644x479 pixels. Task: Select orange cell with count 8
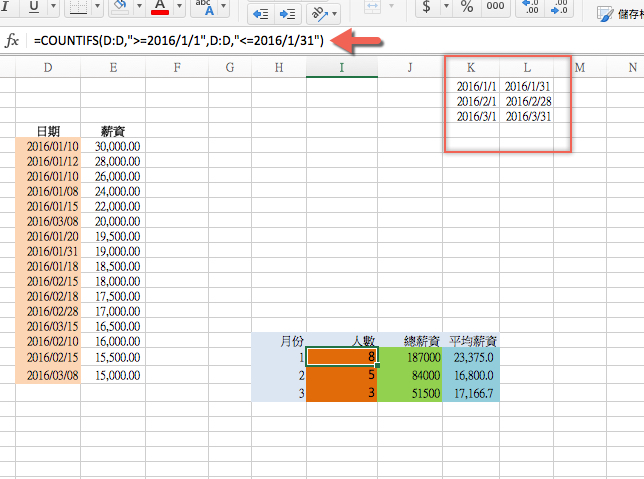click(x=342, y=357)
